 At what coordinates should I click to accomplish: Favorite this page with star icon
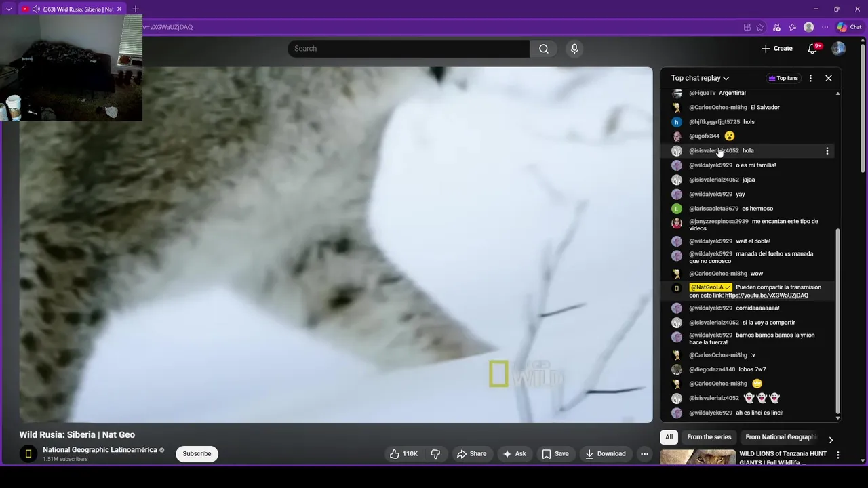[760, 27]
